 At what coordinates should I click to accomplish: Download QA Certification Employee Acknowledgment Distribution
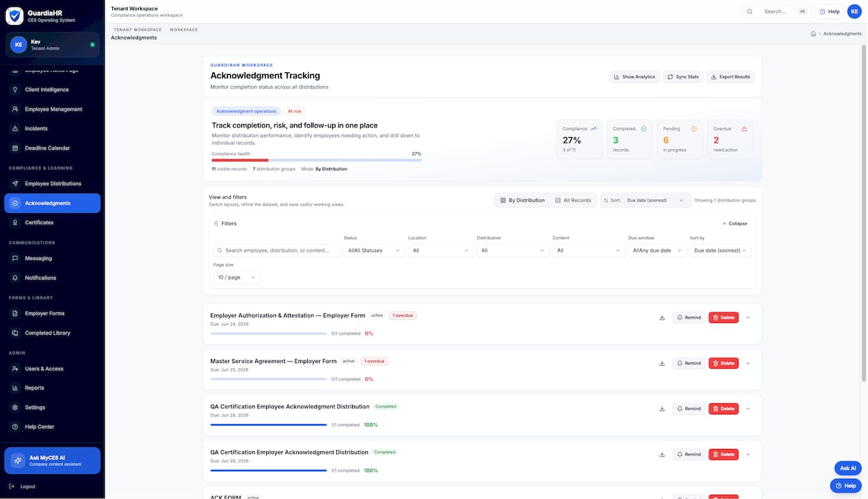click(662, 409)
